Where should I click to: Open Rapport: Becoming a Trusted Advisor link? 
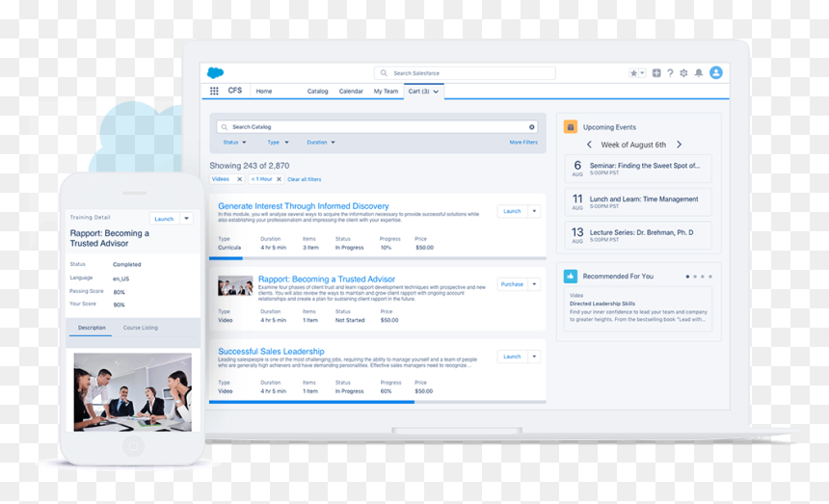click(x=327, y=279)
